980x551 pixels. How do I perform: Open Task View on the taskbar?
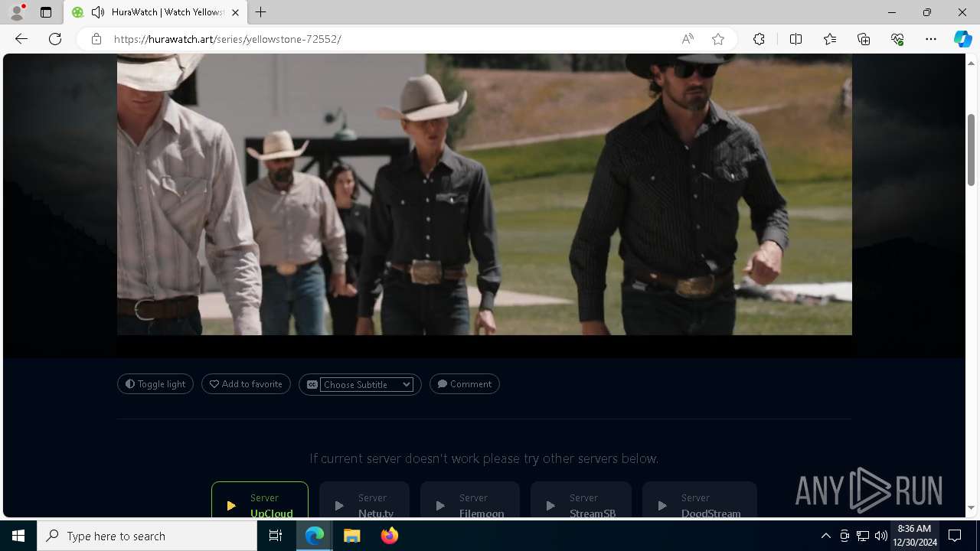276,536
